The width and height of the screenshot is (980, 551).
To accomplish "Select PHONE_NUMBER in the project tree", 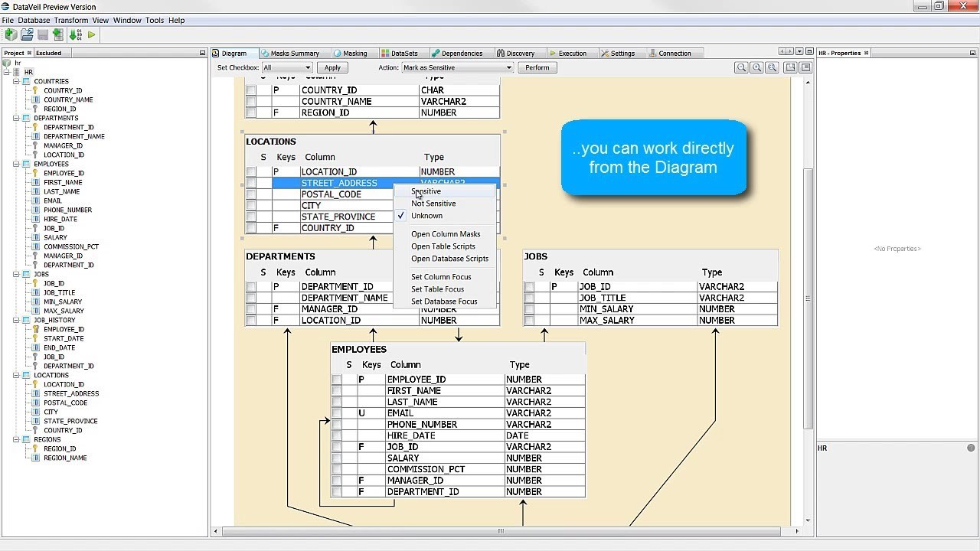I will pyautogui.click(x=67, y=210).
